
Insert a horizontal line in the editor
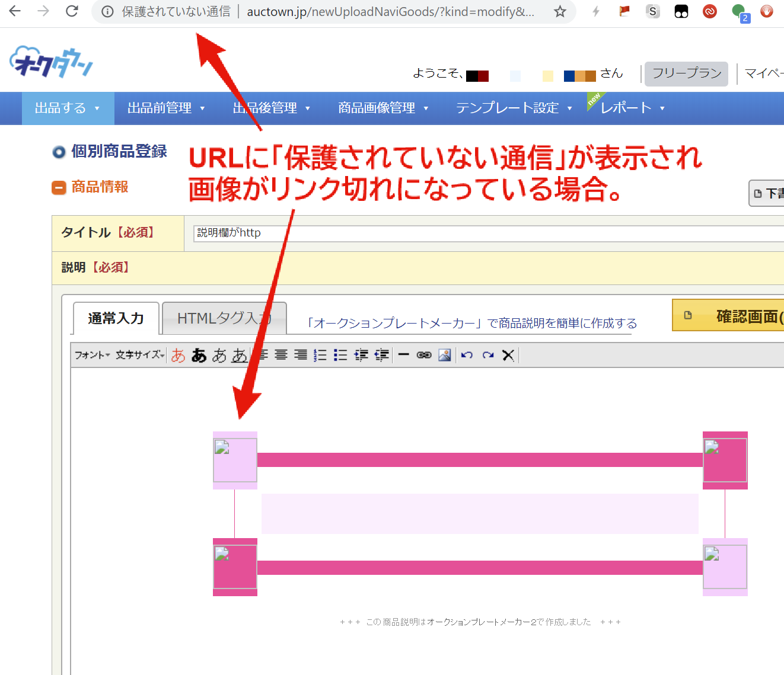click(x=403, y=355)
